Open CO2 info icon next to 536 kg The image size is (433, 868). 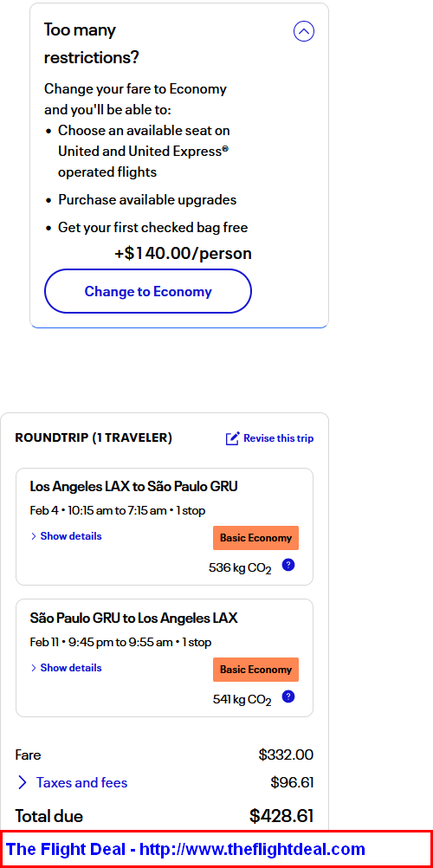point(288,565)
